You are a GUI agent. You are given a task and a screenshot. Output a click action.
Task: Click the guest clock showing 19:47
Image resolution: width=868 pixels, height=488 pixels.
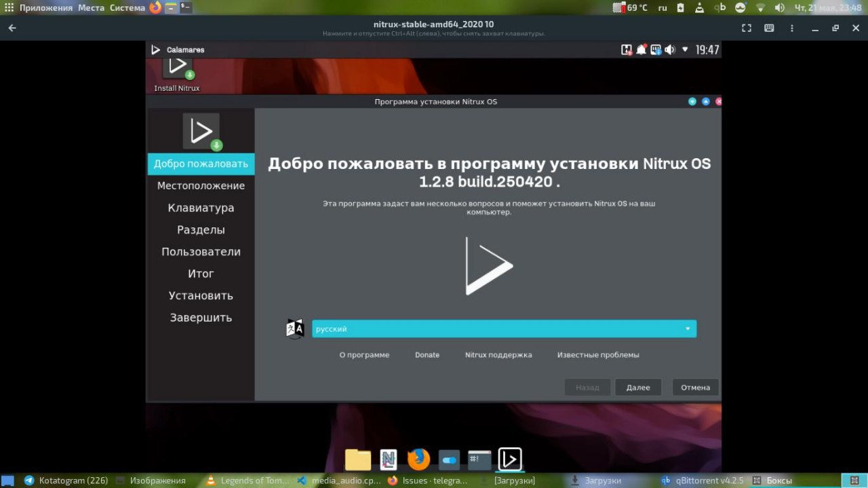coord(707,50)
